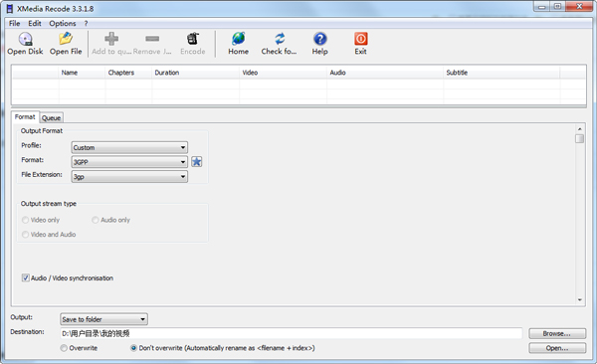Expand the Format dropdown showing 3GPP

pos(129,162)
